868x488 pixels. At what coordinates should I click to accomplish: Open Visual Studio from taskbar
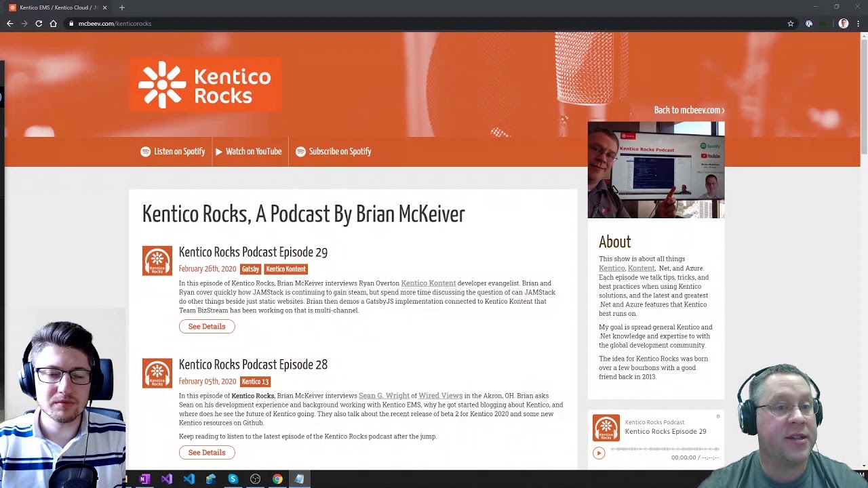[167, 479]
